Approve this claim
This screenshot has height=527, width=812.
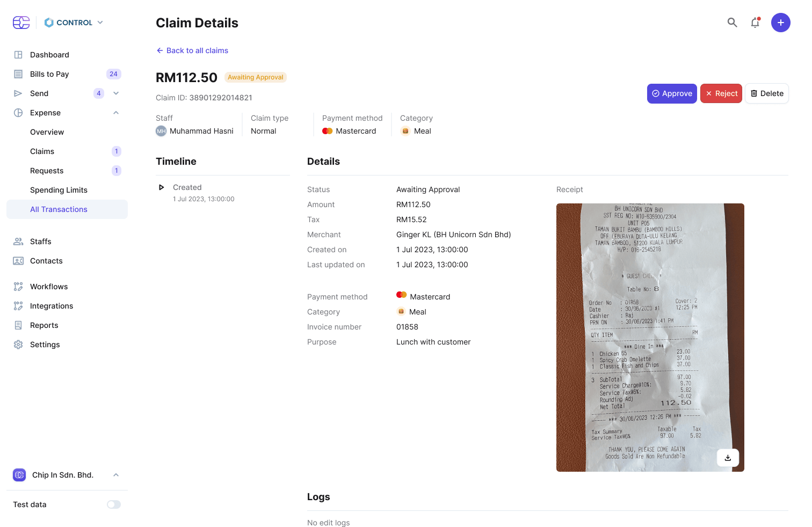tap(672, 93)
